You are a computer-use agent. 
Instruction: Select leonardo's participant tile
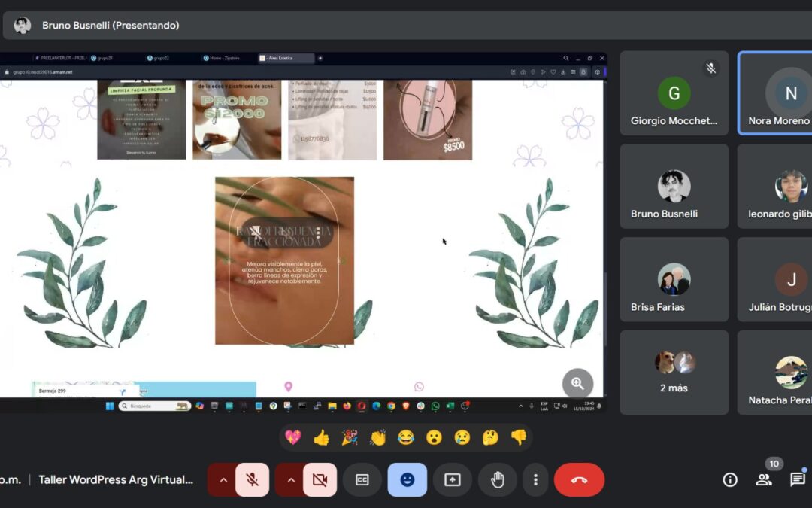(x=775, y=187)
